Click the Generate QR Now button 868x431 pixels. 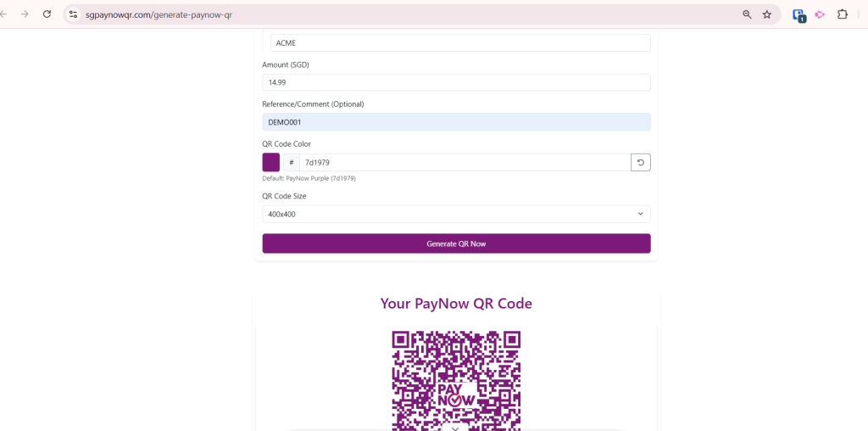(456, 243)
